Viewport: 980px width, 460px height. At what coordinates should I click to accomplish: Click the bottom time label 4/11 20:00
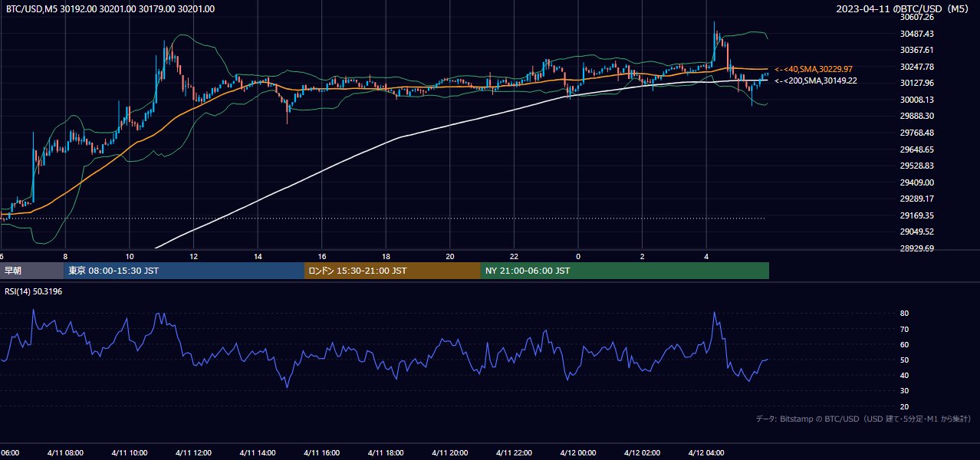pos(449,453)
